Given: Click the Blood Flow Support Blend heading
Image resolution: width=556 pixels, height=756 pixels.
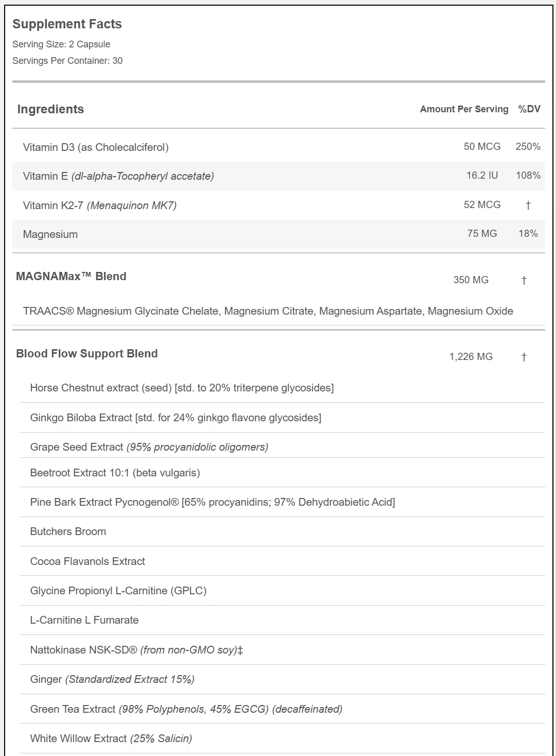Looking at the screenshot, I should [x=87, y=354].
